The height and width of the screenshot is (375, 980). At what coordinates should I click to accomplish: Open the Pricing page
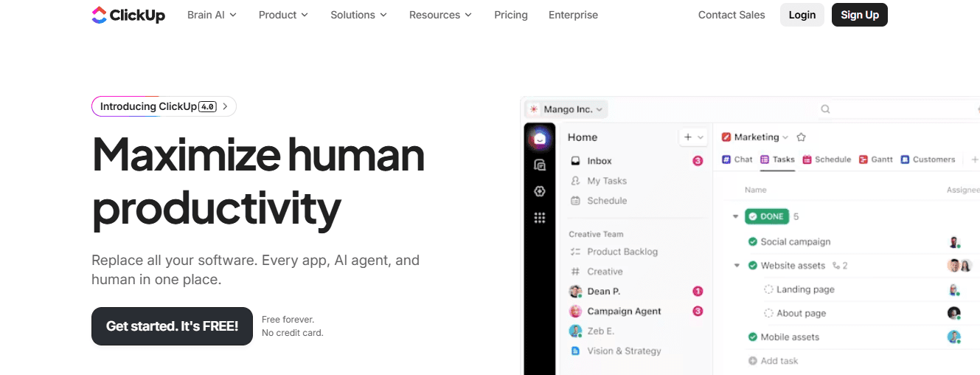tap(511, 15)
